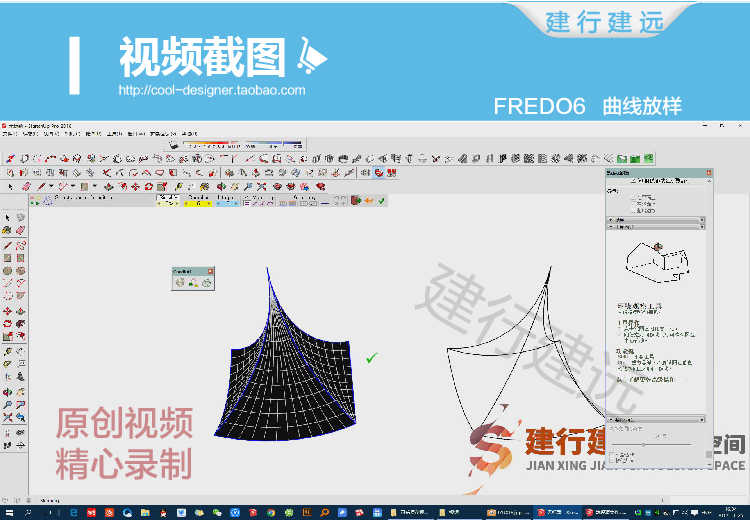Choose Make Component in left toolbar
The width and height of the screenshot is (750, 520).
tap(20, 218)
